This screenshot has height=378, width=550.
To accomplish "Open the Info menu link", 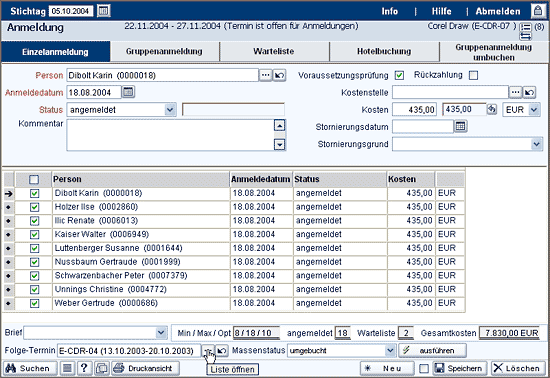I will click(390, 11).
